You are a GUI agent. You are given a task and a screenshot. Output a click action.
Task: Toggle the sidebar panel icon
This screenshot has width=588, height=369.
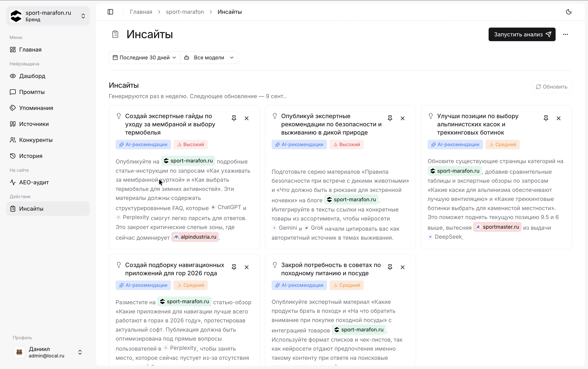tap(110, 12)
